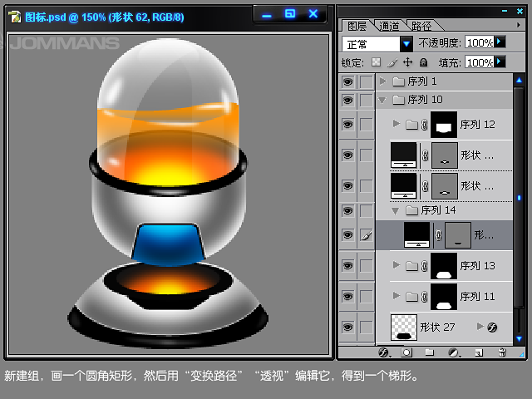Toggle visibility of 序列 11

pyautogui.click(x=347, y=297)
